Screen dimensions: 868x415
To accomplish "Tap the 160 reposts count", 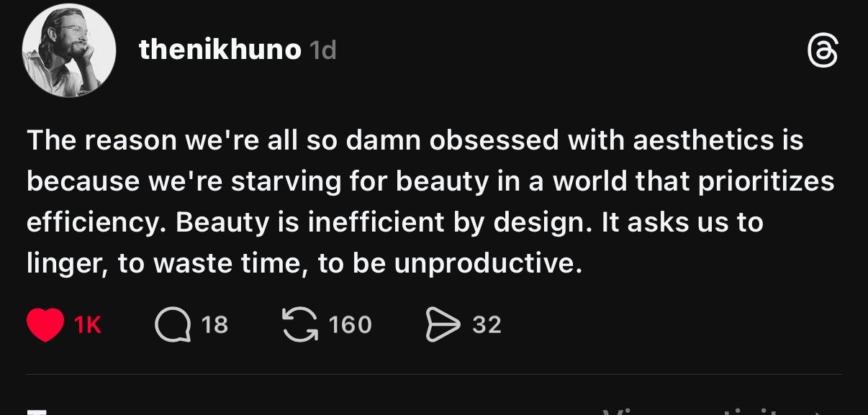I will 350,326.
